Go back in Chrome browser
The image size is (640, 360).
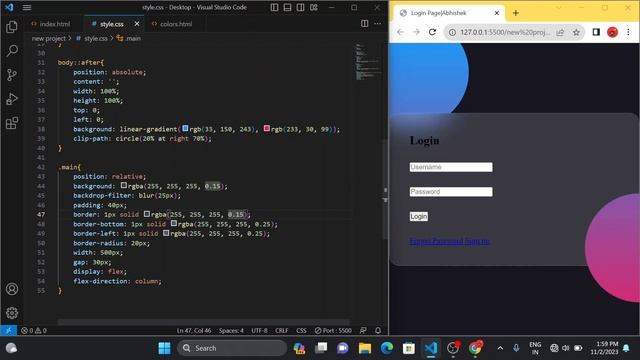coord(400,32)
